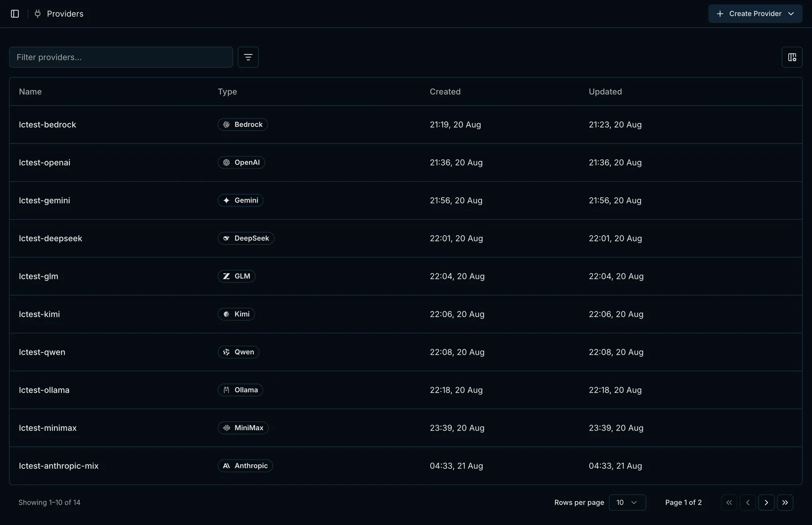Click the Providers page title
Image resolution: width=812 pixels, height=525 pixels.
point(65,14)
